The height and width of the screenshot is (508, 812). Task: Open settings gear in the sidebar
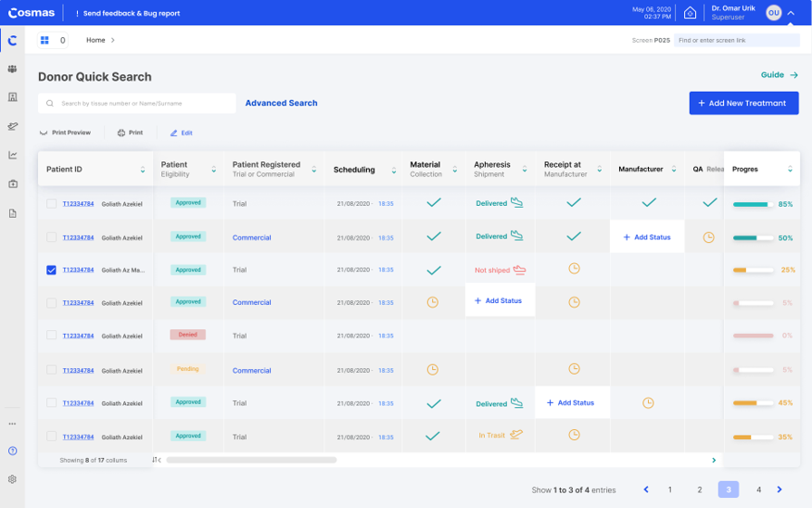tap(12, 479)
